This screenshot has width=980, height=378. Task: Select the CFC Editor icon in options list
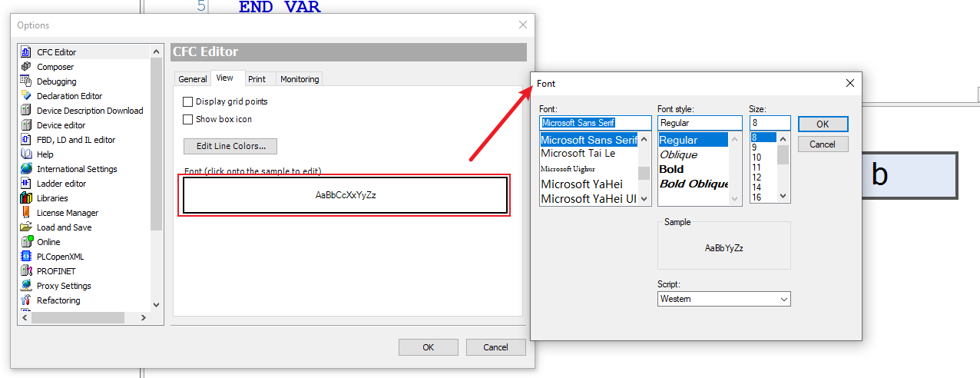pyautogui.click(x=26, y=52)
